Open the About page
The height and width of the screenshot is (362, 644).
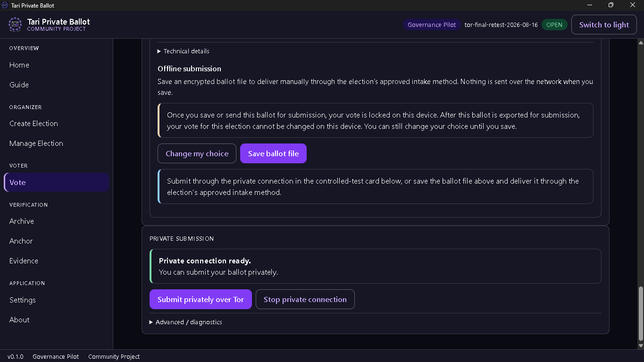(x=56, y=320)
